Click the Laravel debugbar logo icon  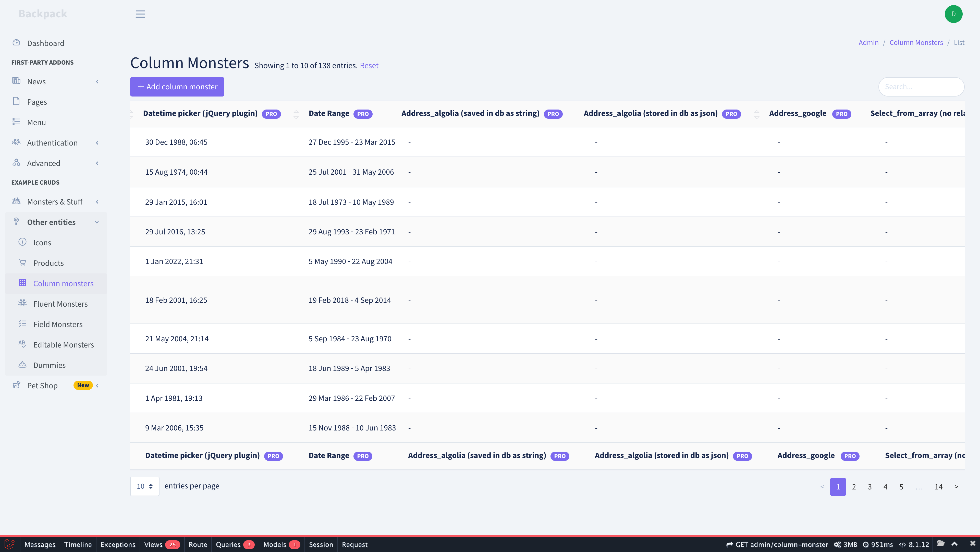(9, 544)
